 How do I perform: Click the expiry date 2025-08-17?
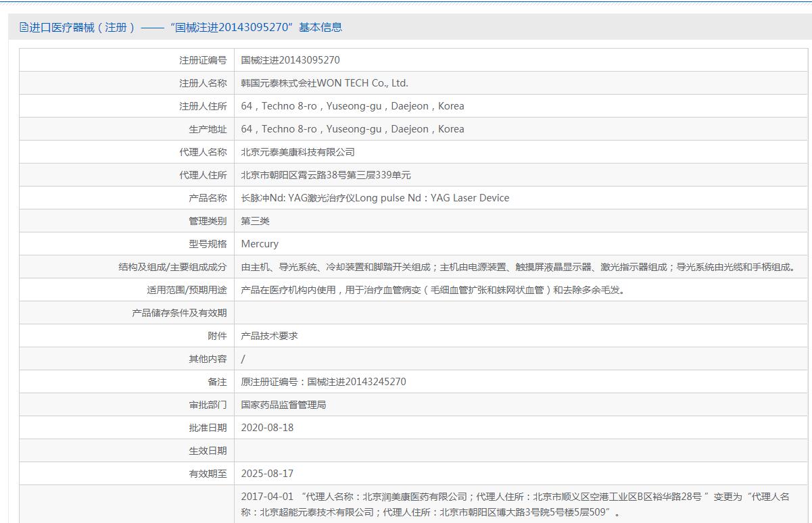(267, 474)
